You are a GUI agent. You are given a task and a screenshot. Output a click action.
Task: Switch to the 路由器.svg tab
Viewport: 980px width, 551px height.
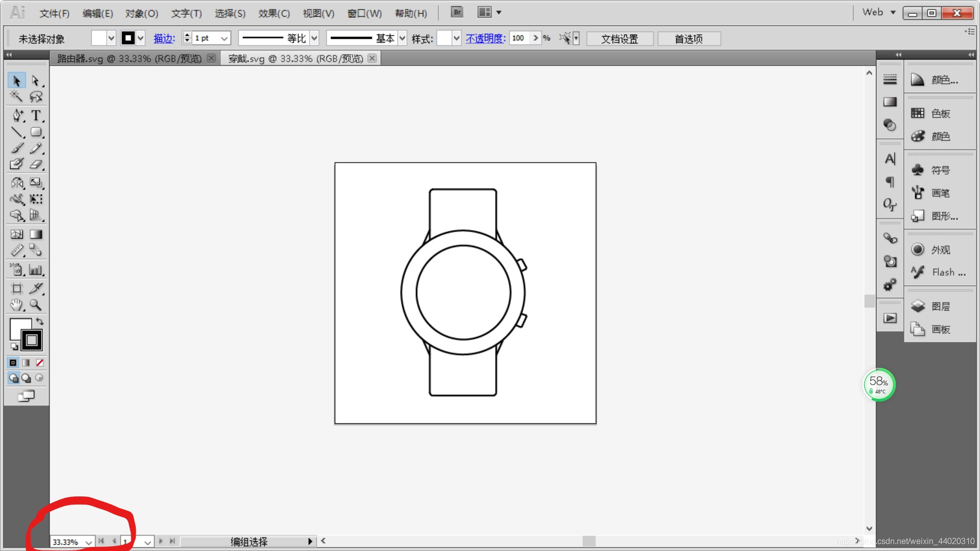pos(129,59)
